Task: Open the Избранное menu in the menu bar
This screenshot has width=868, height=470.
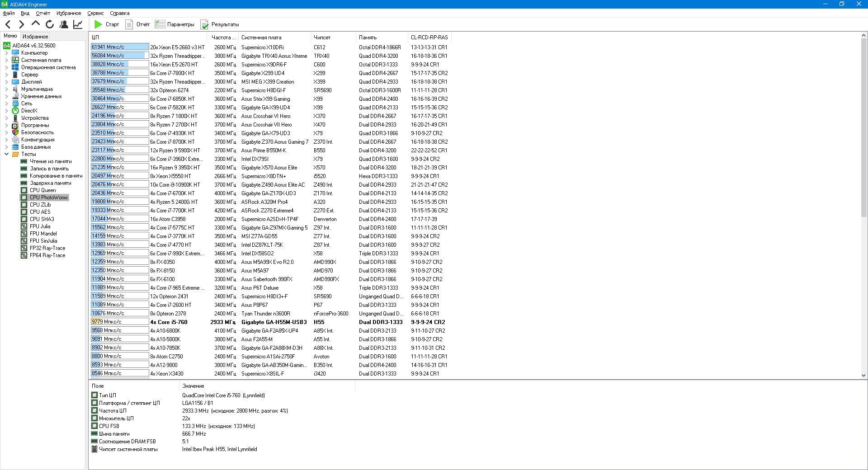Action: pos(69,13)
